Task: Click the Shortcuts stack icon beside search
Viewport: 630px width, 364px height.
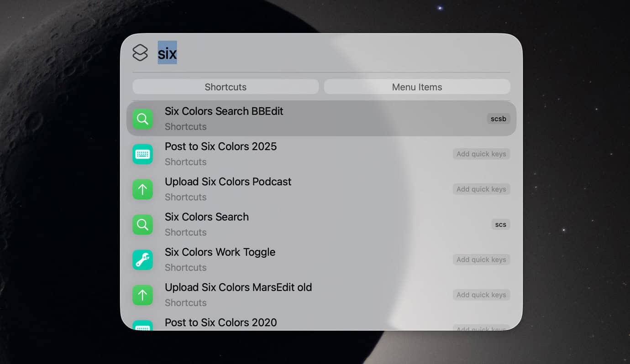Action: pos(140,53)
